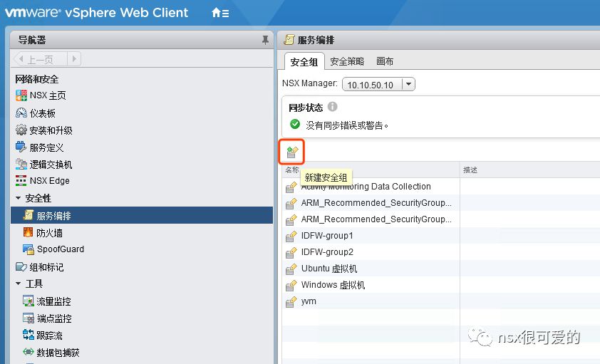This screenshot has width=600, height=364.
Task: Click the 仪表板 gauge icon
Action: click(21, 113)
